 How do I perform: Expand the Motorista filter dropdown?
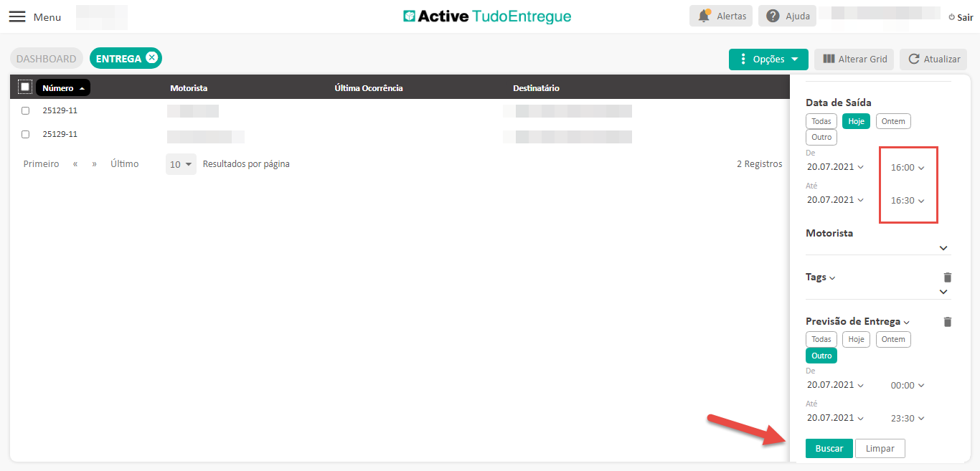click(x=943, y=248)
